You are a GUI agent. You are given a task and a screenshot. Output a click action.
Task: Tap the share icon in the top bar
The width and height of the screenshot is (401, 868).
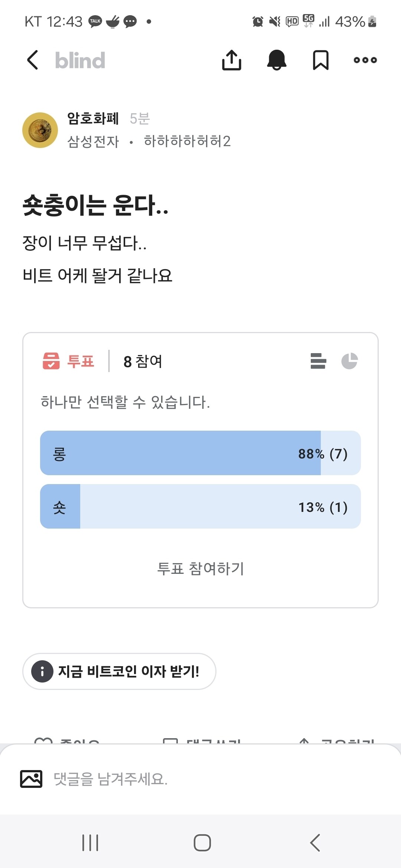pyautogui.click(x=232, y=60)
